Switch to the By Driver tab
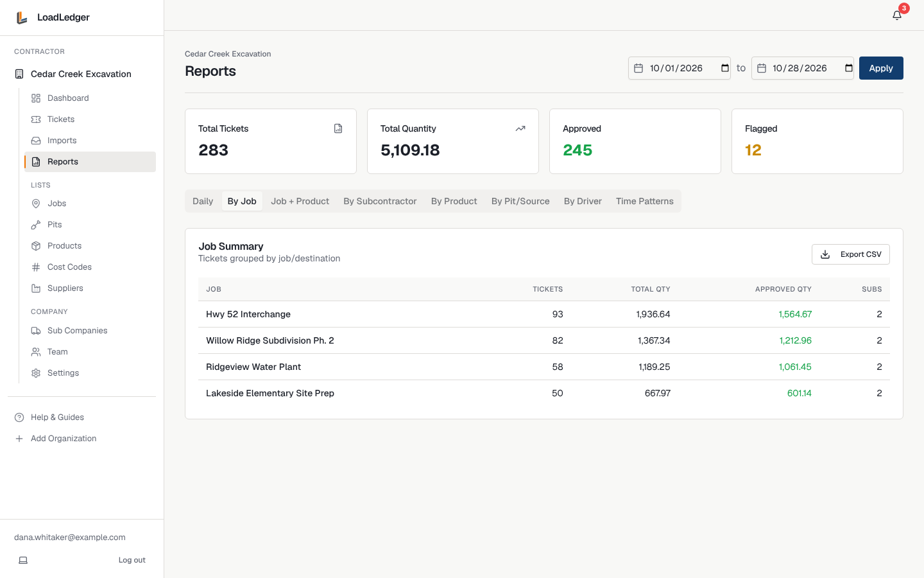 tap(583, 201)
